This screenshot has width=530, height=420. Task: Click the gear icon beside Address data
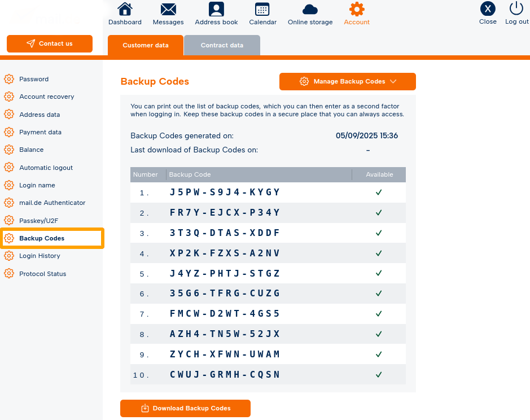(9, 114)
